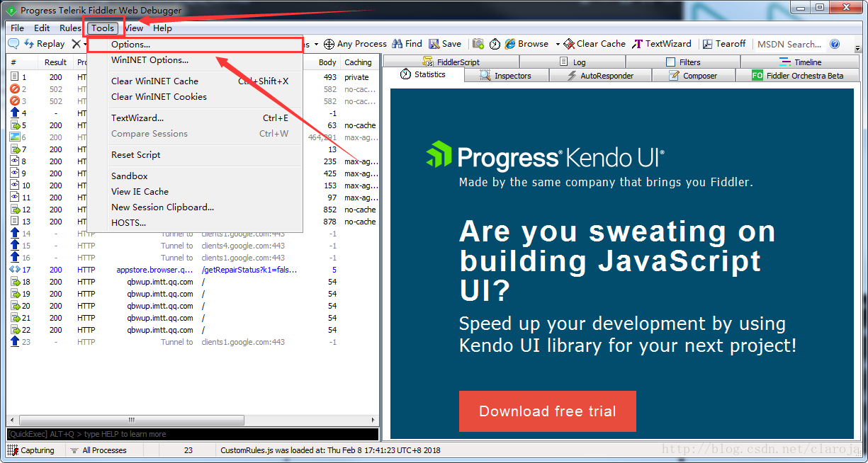Image resolution: width=868 pixels, height=463 pixels.
Task: Select session 12 in the list
Action: 192,210
